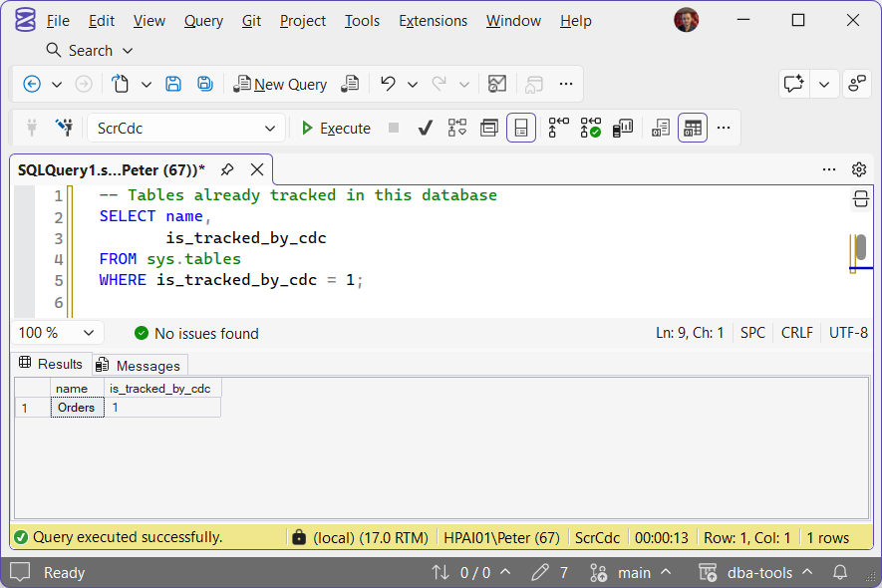
Task: Click the app logo icon at top left
Action: (x=25, y=21)
